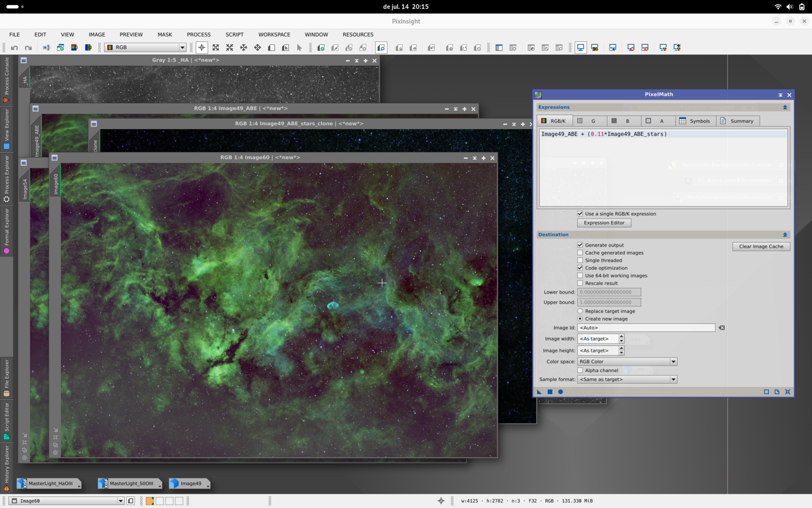Click the Undo arrow in the toolbar
812x508 pixels.
[x=14, y=48]
